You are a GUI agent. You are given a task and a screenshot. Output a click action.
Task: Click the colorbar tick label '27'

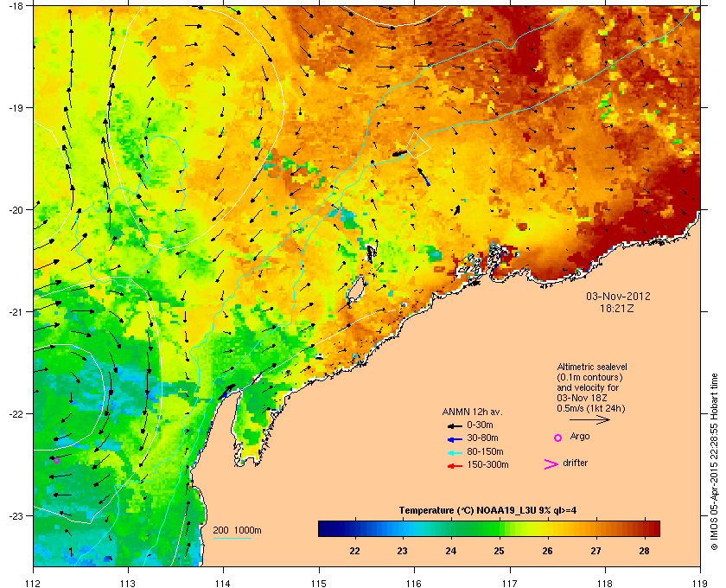point(595,551)
